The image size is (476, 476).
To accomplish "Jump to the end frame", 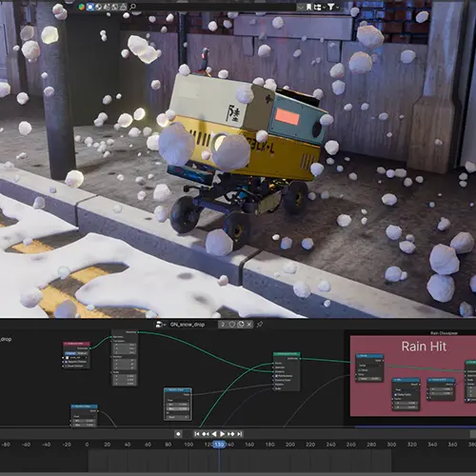I will pos(240,434).
